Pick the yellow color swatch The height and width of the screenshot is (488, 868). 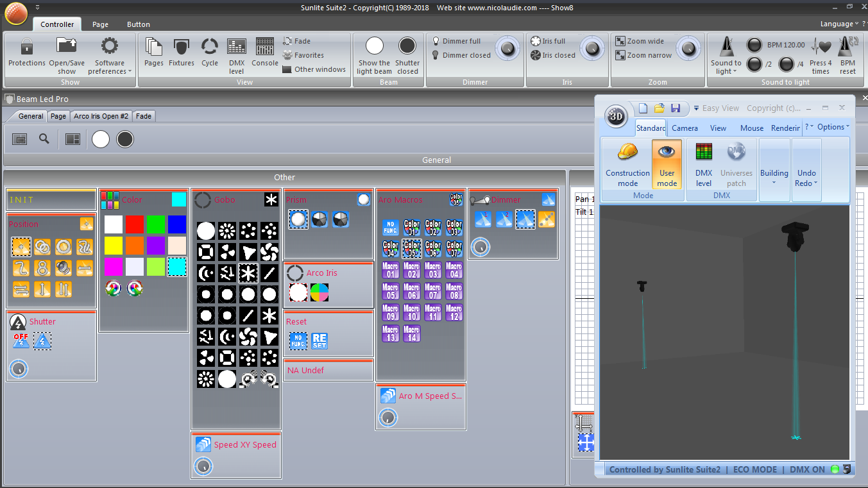click(114, 246)
